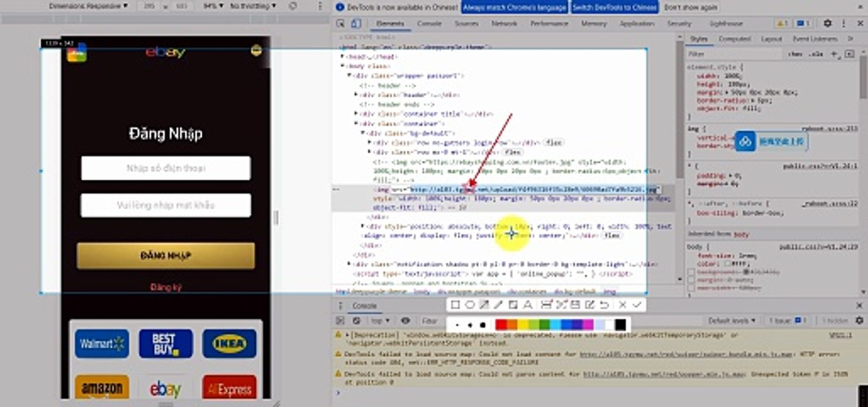Toggle computed styles sidebar icon
Image resolution: width=868 pixels, height=407 pixels.
(849, 54)
